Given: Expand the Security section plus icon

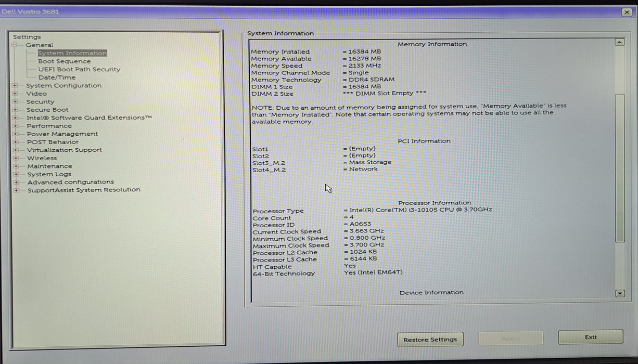Looking at the screenshot, I should pyautogui.click(x=16, y=102).
